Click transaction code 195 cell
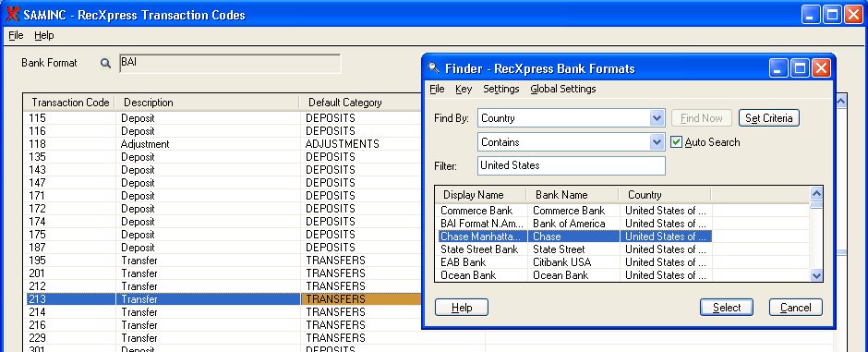The height and width of the screenshot is (352, 868). pyautogui.click(x=71, y=261)
